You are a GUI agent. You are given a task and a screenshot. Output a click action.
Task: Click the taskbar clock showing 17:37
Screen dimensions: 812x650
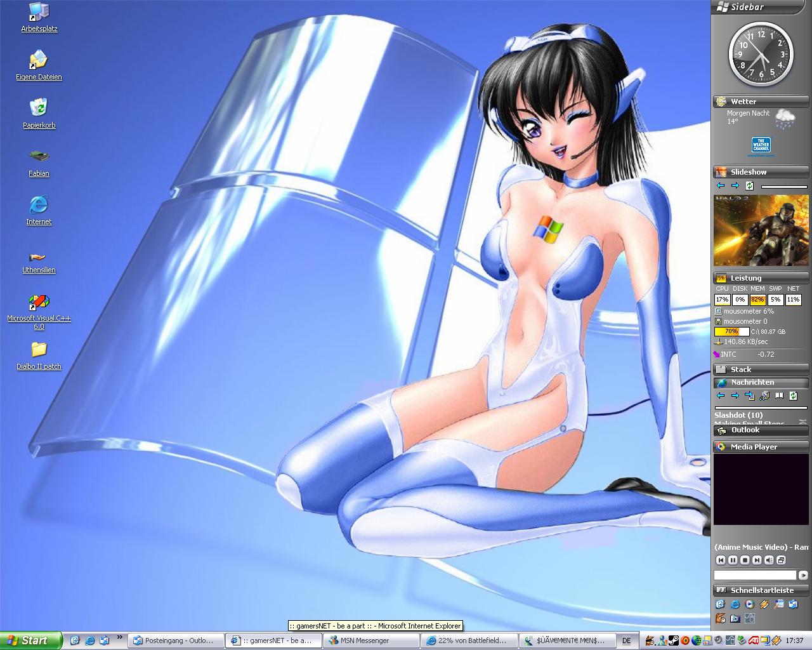pyautogui.click(x=794, y=641)
